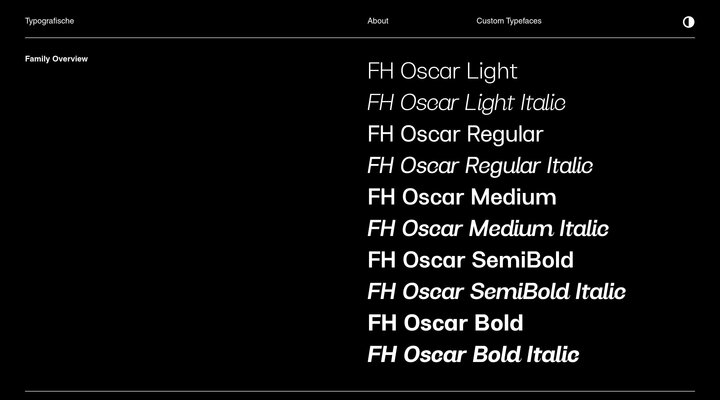The image size is (720, 400).
Task: Open FH Oscar Regular Italic style
Action: [x=480, y=166]
